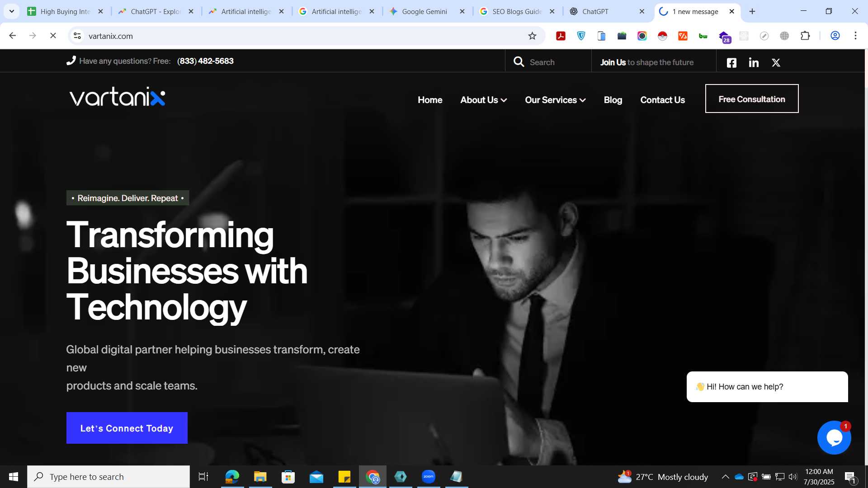This screenshot has height=488, width=868.
Task: Open notification center icon
Action: coord(850,477)
